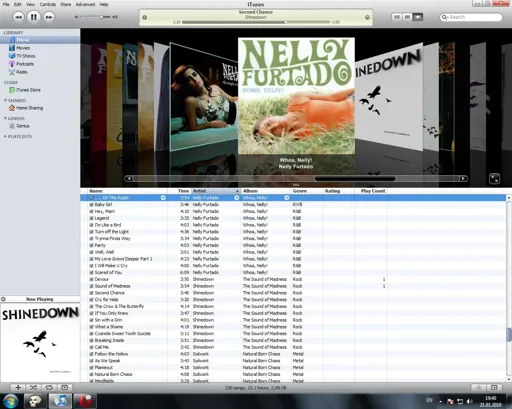Uncheck the Second Chance song checkbox
Image resolution: width=512 pixels, height=409 pixels.
pyautogui.click(x=91, y=293)
